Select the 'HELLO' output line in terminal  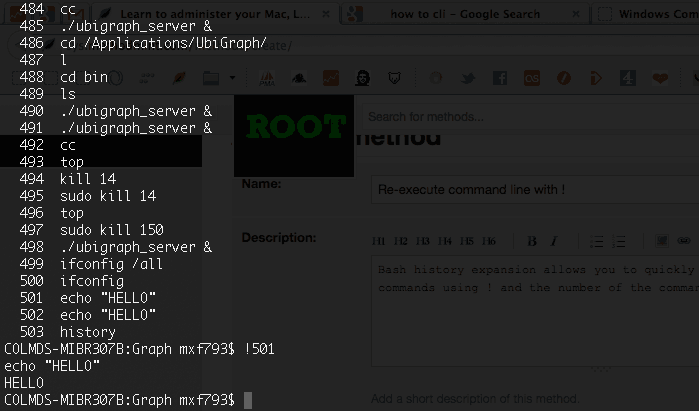click(24, 383)
